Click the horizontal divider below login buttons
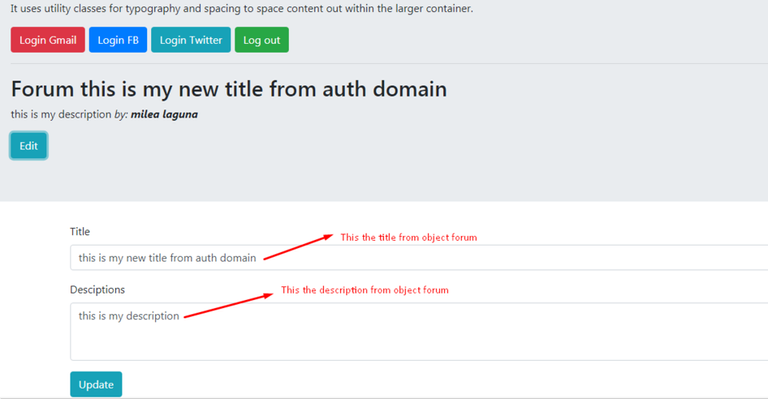The height and width of the screenshot is (399, 768). pos(389,64)
